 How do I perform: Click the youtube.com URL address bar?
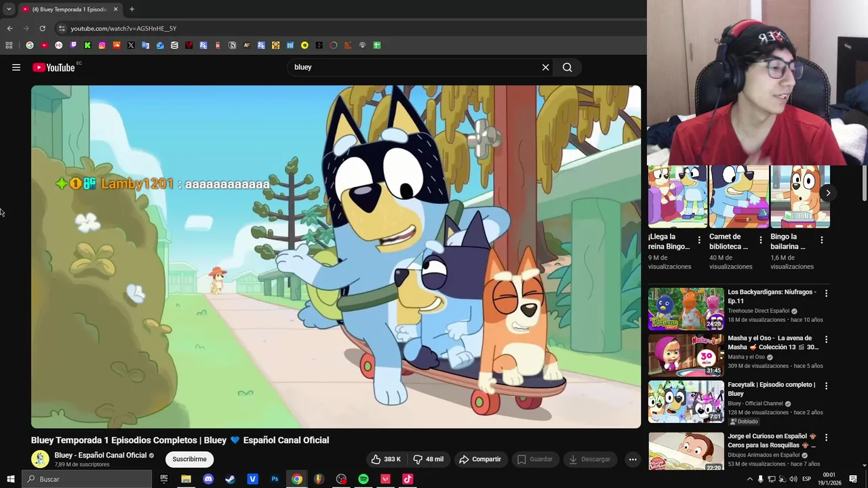[123, 28]
